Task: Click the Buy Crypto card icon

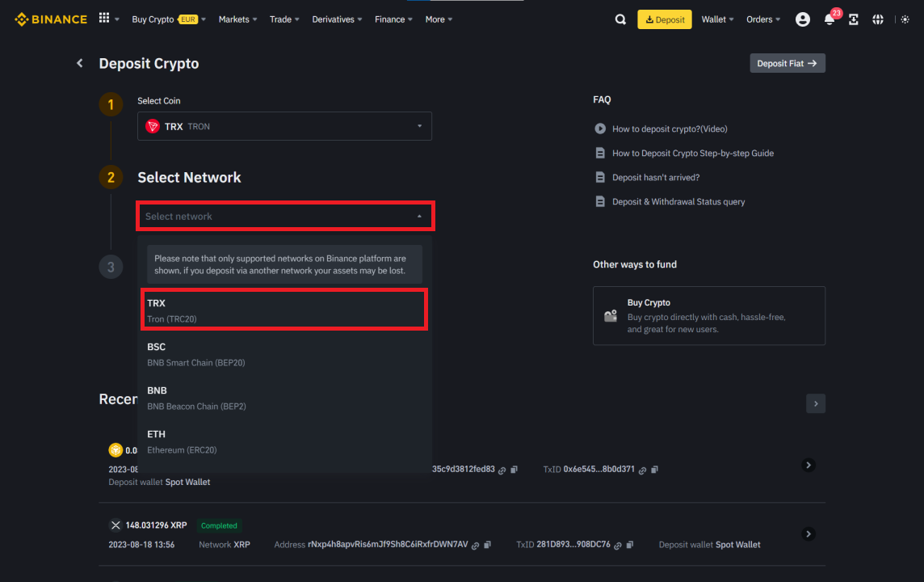Action: (611, 316)
